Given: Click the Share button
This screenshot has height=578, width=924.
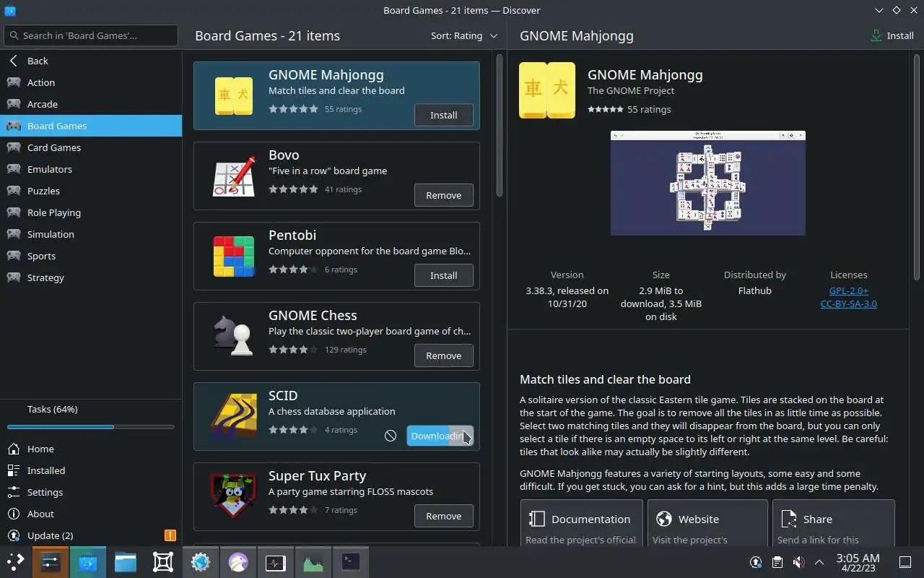Looking at the screenshot, I should (x=834, y=522).
